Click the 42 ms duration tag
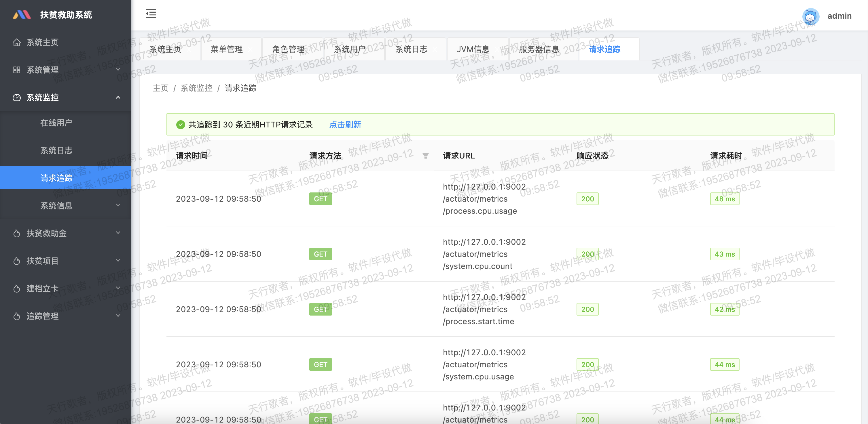 tap(725, 309)
